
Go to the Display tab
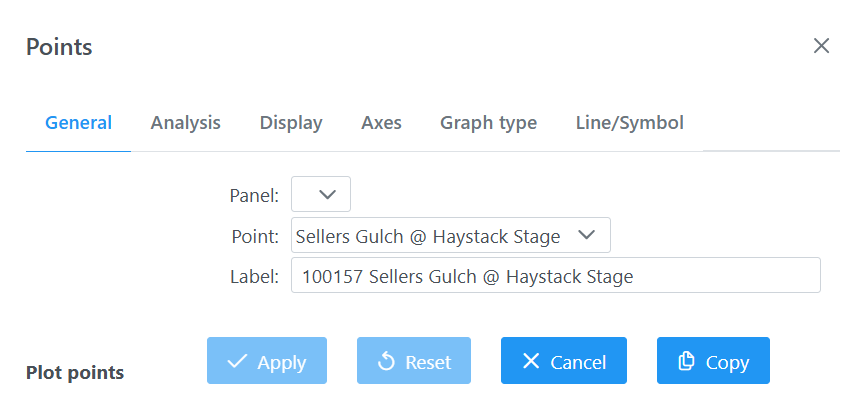(291, 122)
